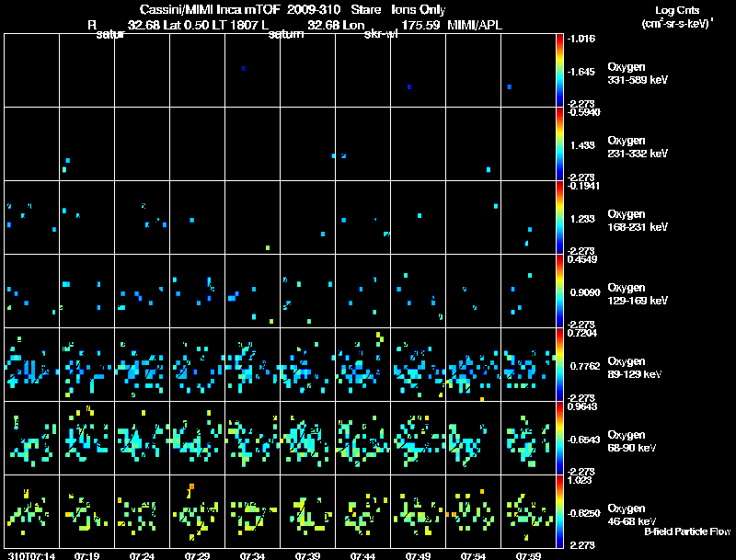Click the colorbar maximum value '-1.016'
Viewport: 736px width, 560px height.
pos(581,39)
